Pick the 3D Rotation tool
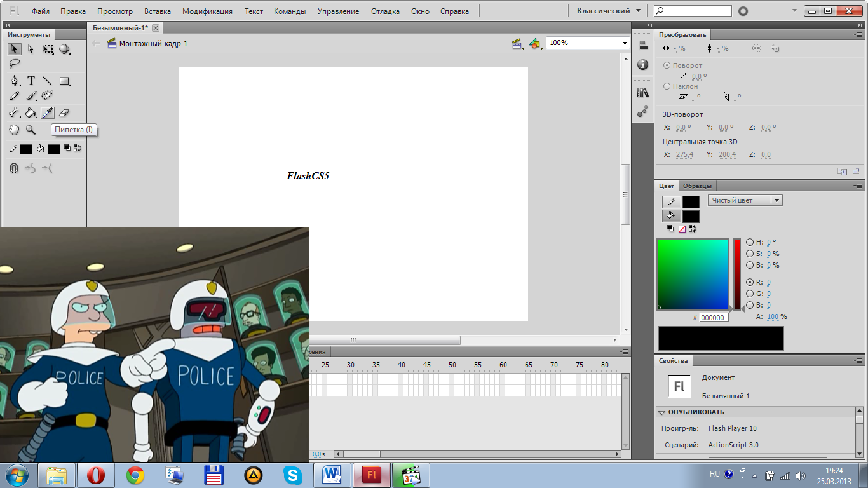Viewport: 868px width, 488px height. (x=64, y=49)
